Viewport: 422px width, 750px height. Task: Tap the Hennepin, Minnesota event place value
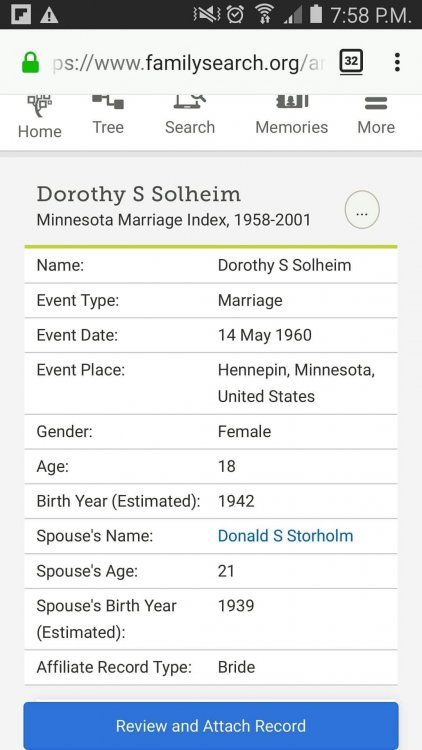pos(296,383)
